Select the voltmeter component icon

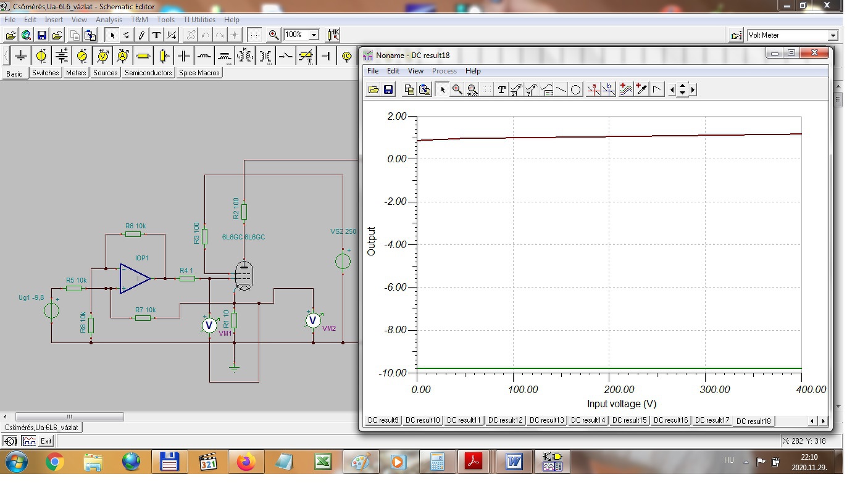(102, 56)
